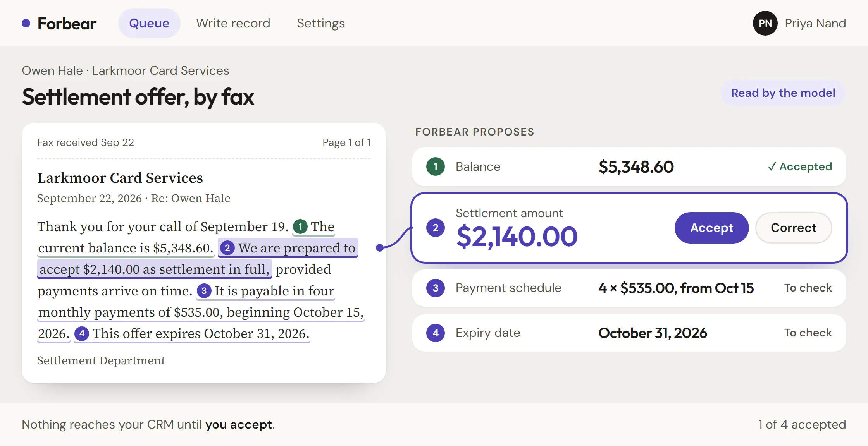
Task: Click the Settlement Department signature
Action: coord(101,360)
